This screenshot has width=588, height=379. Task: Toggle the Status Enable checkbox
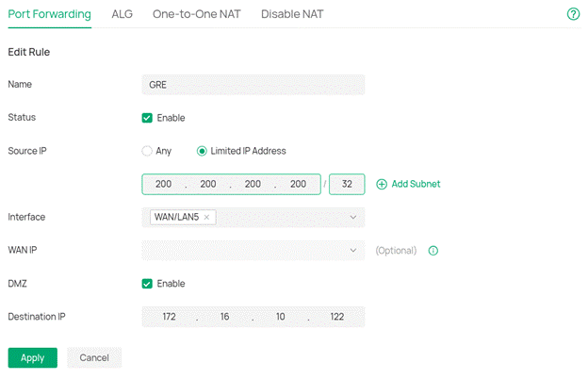point(147,118)
